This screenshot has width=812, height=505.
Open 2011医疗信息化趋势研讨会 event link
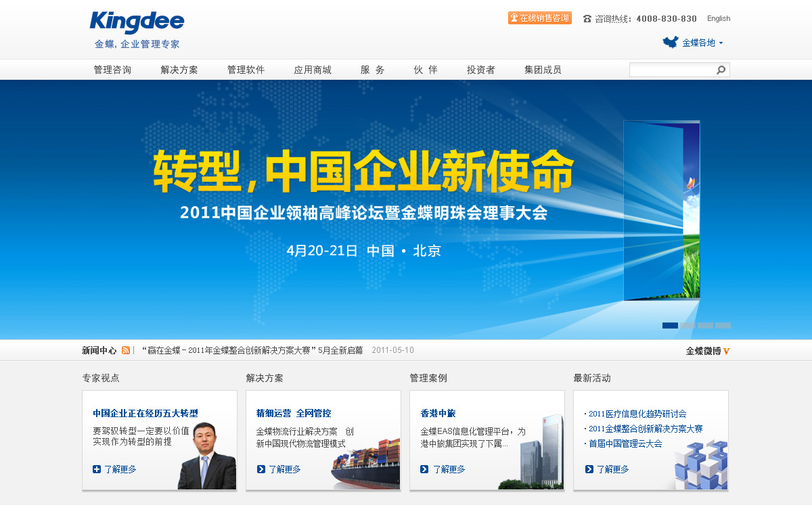(x=637, y=414)
